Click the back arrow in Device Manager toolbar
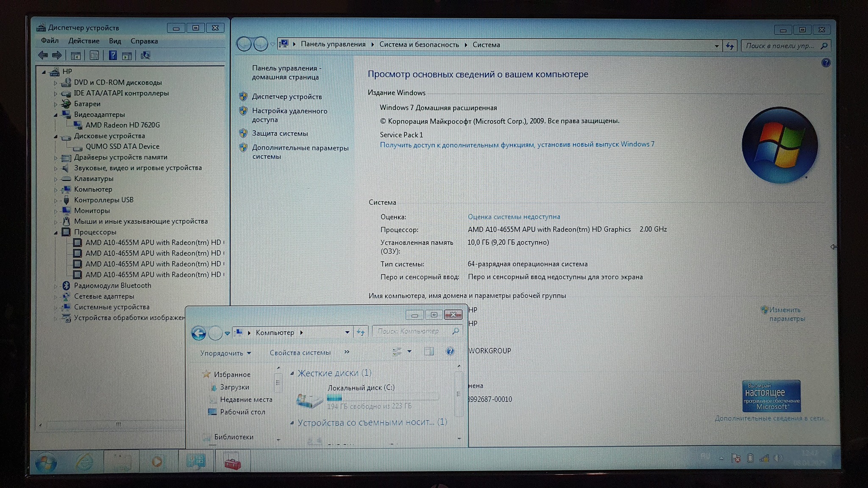The image size is (868, 488). point(43,55)
